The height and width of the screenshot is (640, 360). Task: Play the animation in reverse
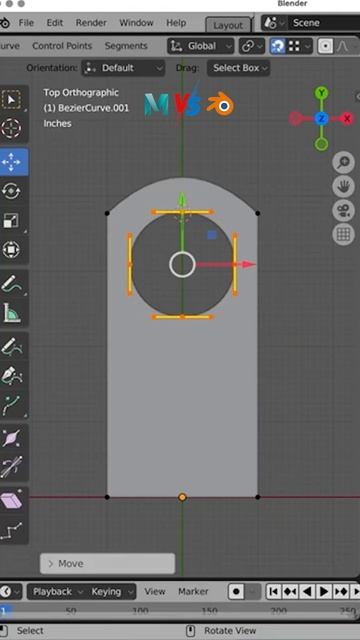point(307,591)
